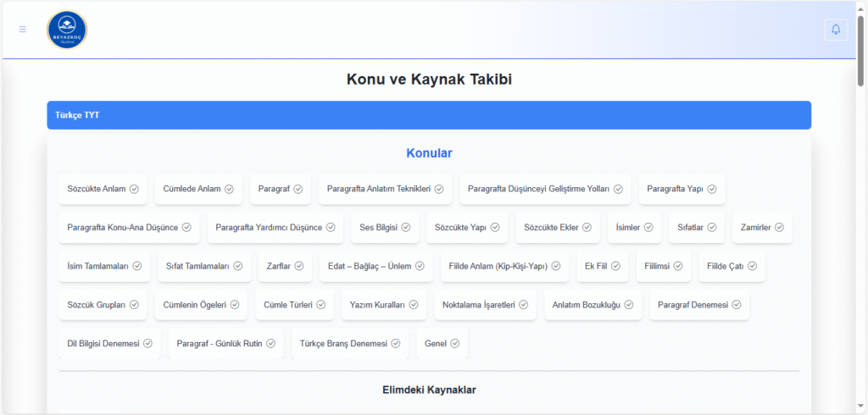The height and width of the screenshot is (415, 868).
Task: Select Paragraf - Günlük Rutin topic
Action: [218, 344]
